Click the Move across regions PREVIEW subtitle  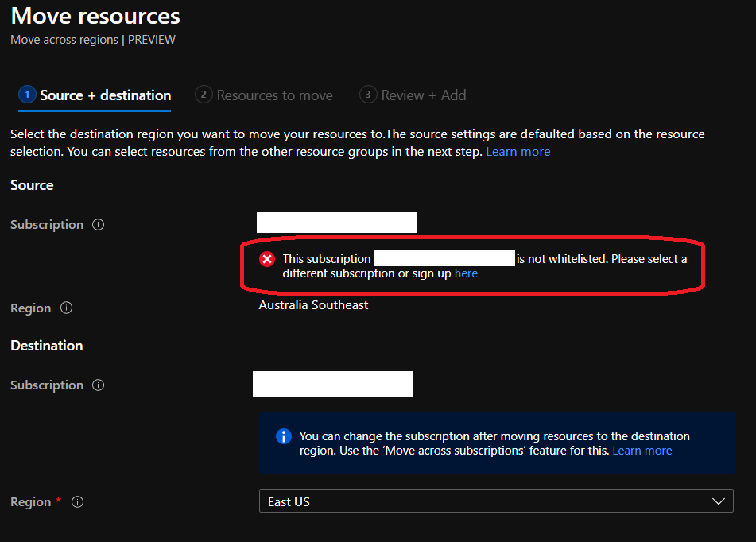(93, 40)
